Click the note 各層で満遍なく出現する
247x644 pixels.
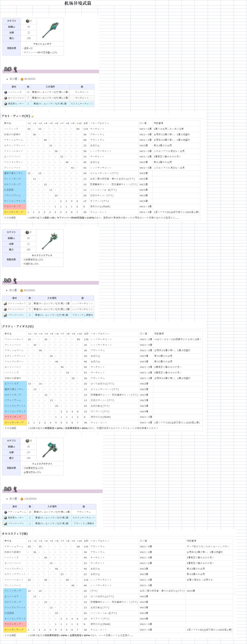(x=199, y=580)
